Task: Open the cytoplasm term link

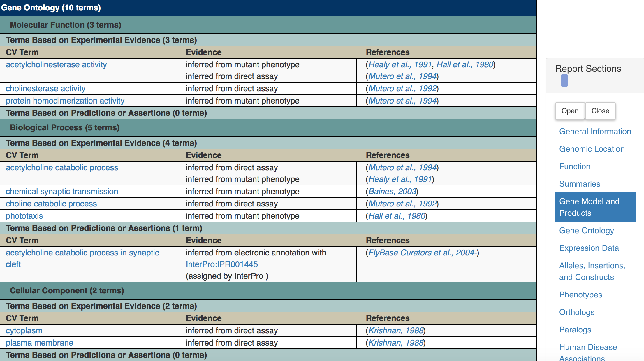Action: 24,330
